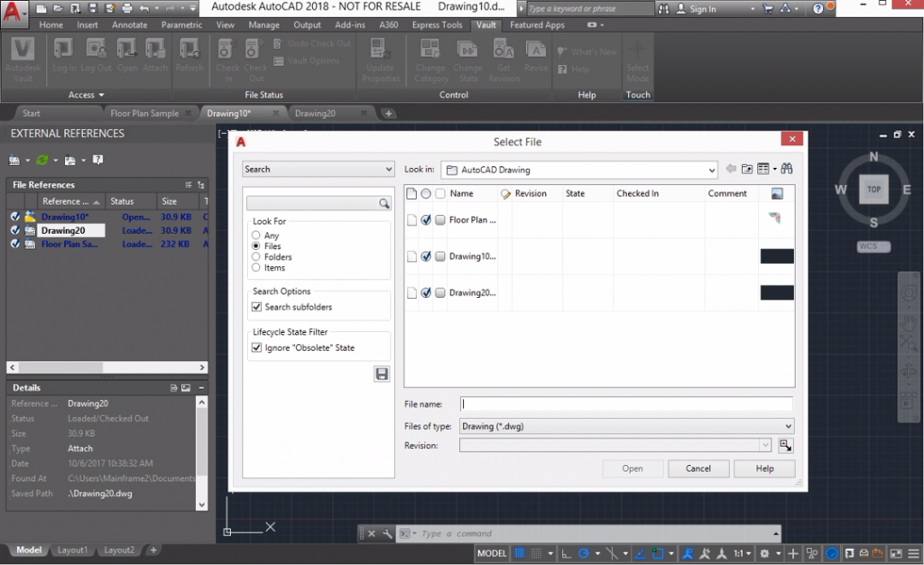The height and width of the screenshot is (565, 924).
Task: Click the Clean Screen status bar icon
Action: tap(896, 553)
